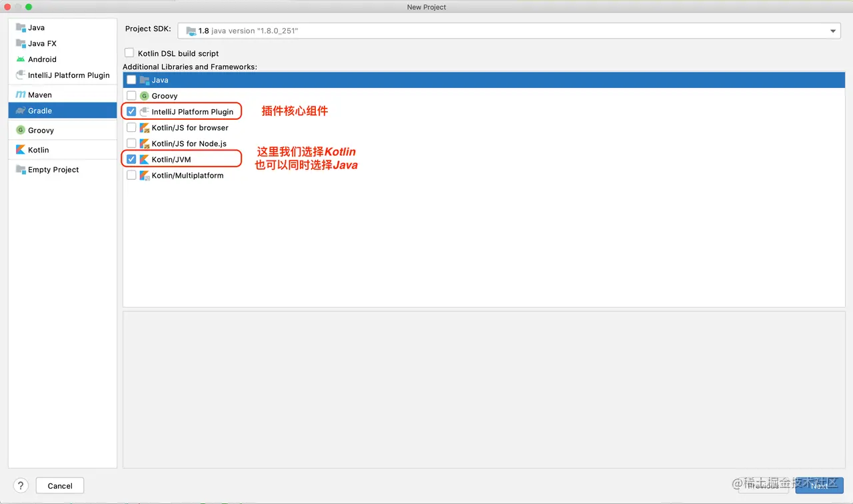This screenshot has width=853, height=504.
Task: Click the Kotlin/JVM icon
Action: [x=145, y=160]
